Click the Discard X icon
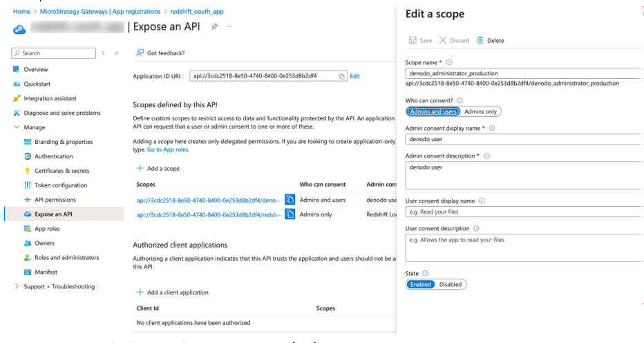The image size is (644, 343). [443, 41]
